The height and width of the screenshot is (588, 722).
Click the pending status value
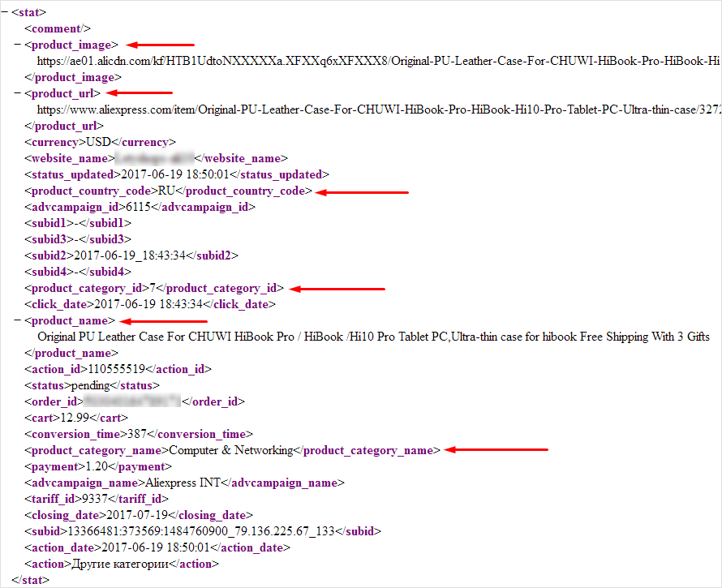click(89, 385)
